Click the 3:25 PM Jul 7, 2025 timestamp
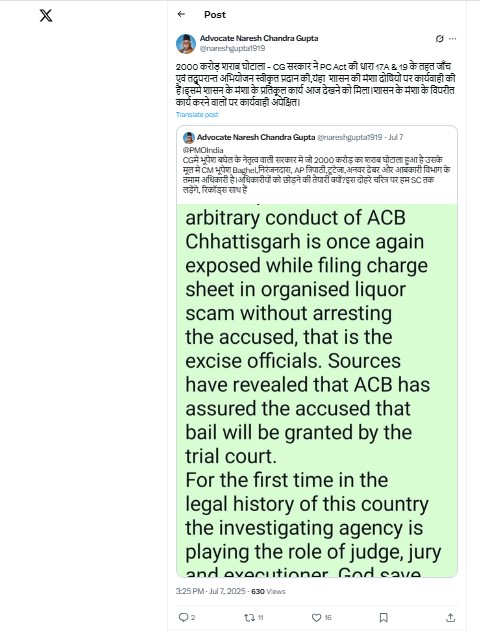This screenshot has height=633, width=480. click(210, 591)
